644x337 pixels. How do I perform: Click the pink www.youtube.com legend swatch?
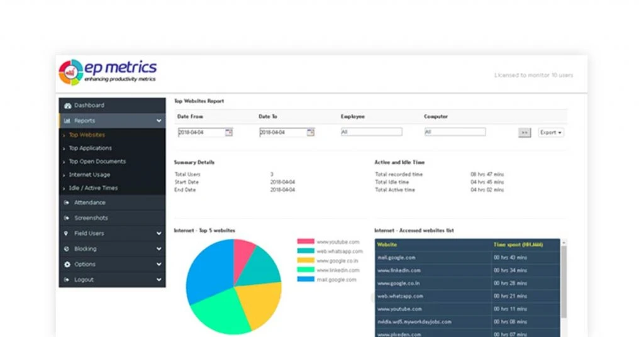(x=306, y=241)
